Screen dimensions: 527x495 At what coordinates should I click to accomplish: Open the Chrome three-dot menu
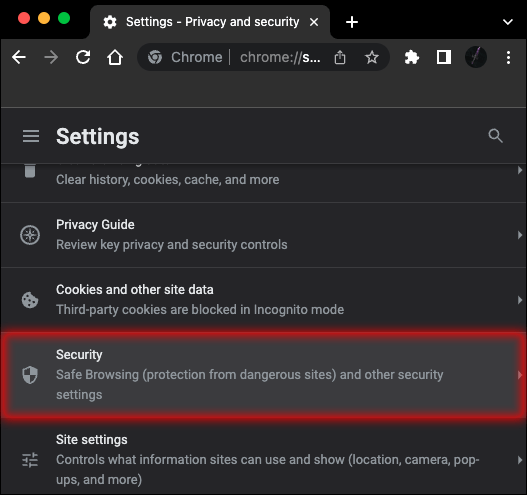click(508, 57)
